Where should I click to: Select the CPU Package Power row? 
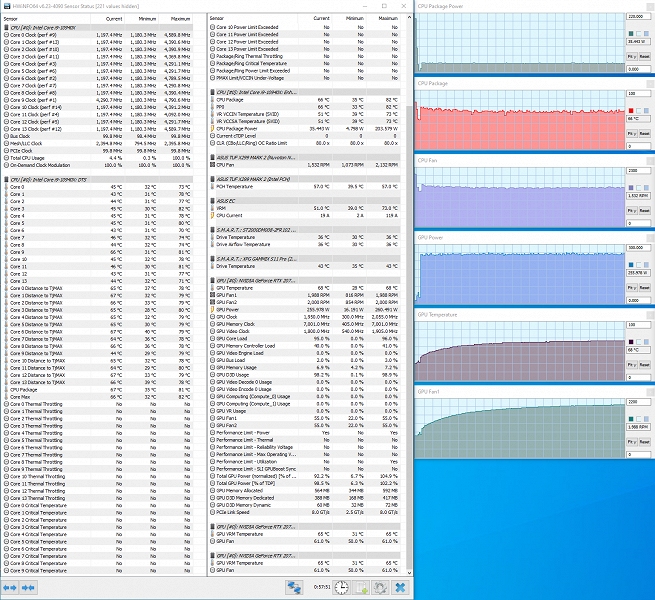[x=305, y=129]
